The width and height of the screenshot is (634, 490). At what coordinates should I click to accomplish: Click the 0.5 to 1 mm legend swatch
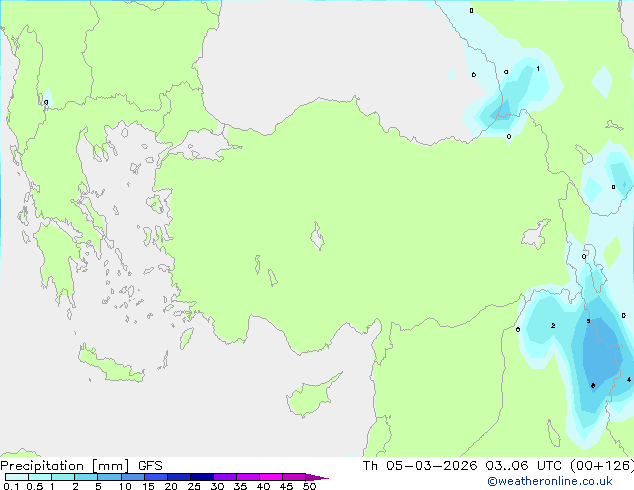coord(40,477)
